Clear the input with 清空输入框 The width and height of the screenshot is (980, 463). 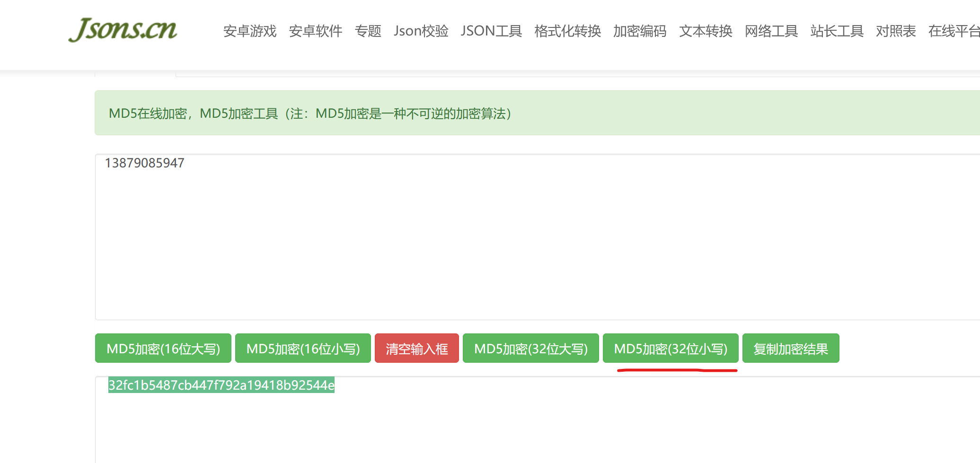click(417, 348)
